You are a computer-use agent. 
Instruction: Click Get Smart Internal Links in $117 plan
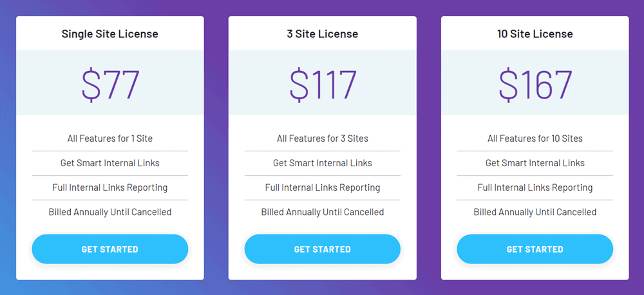[x=323, y=163]
